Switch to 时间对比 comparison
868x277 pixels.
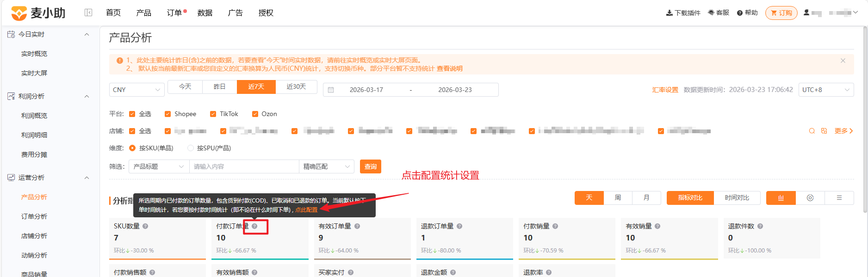pos(737,198)
